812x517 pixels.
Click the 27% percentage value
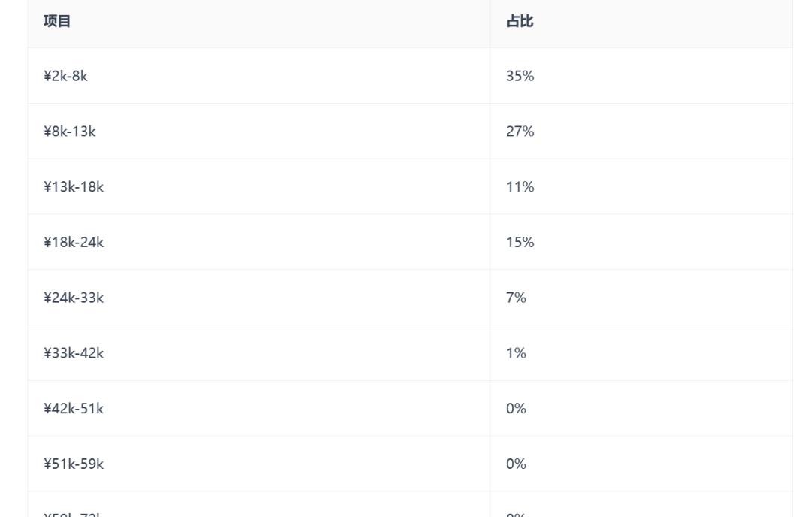(520, 132)
